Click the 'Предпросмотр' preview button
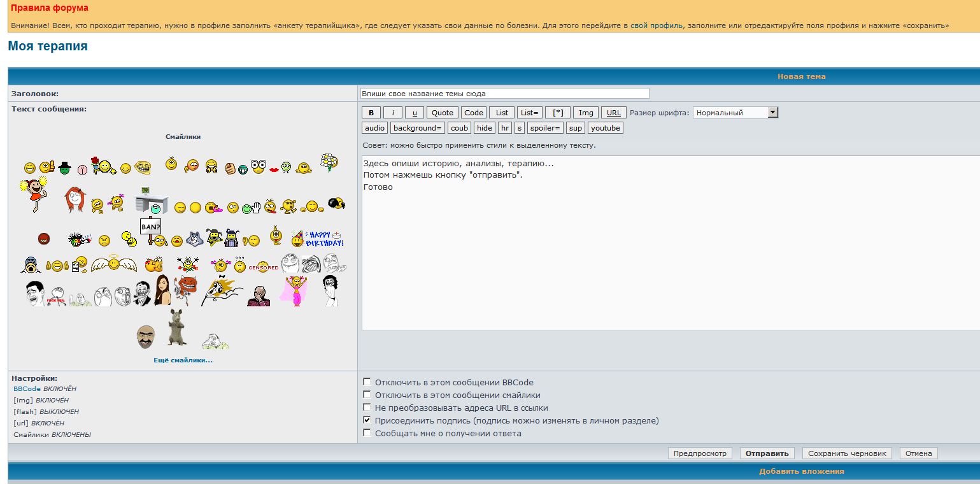The image size is (980, 484). pyautogui.click(x=700, y=453)
